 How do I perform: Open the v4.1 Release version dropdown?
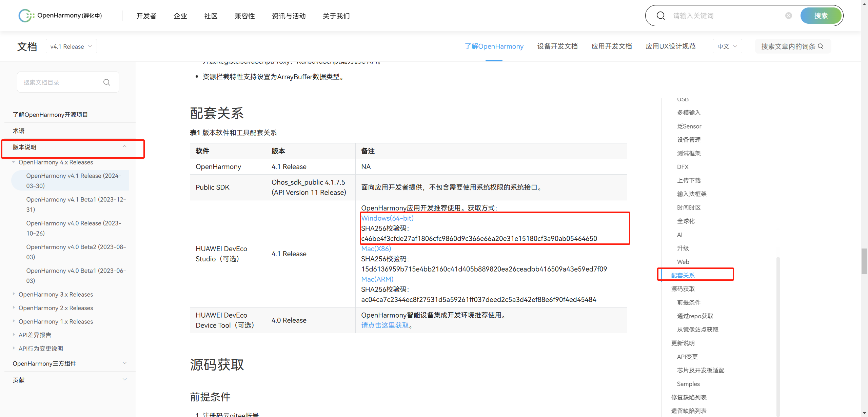coord(71,46)
